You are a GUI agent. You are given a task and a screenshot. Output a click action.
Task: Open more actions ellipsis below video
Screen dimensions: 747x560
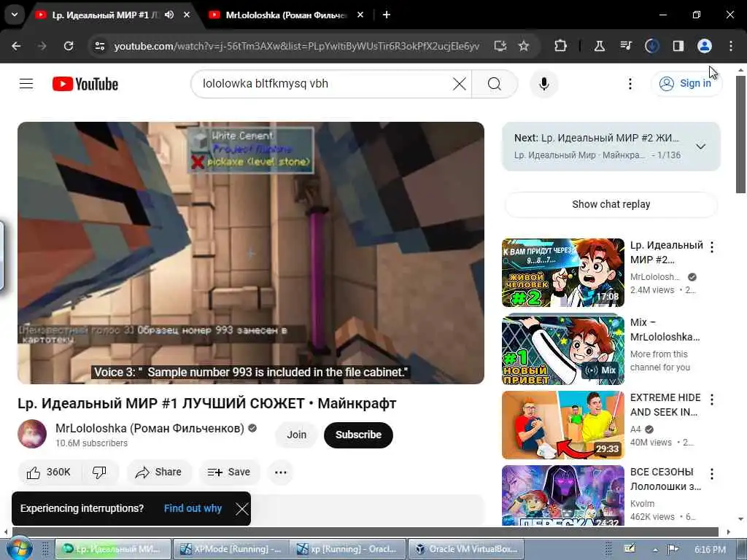point(281,472)
